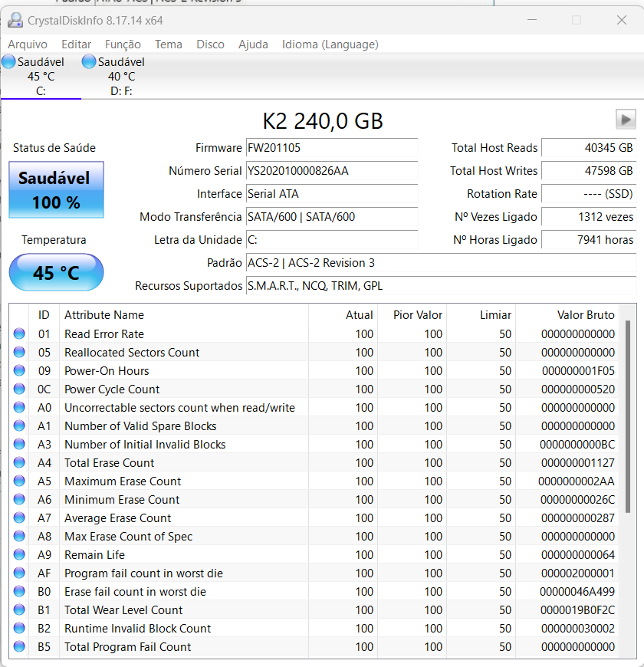Click the Total Host Writes value 47598 GB
The width and height of the screenshot is (644, 667).
pyautogui.click(x=589, y=170)
